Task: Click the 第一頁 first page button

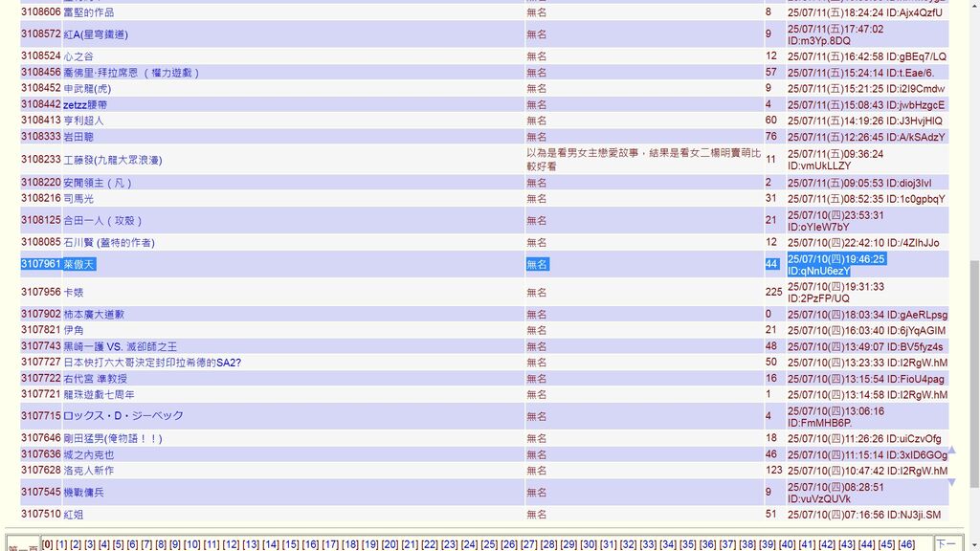Action: click(x=23, y=547)
